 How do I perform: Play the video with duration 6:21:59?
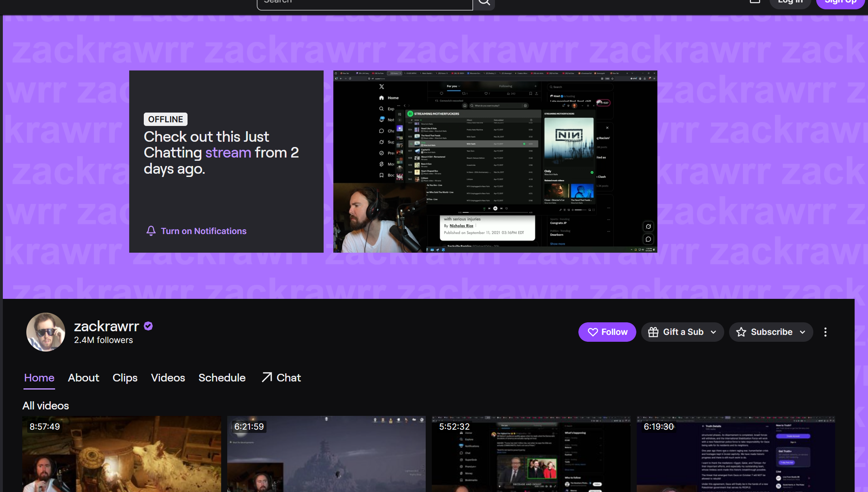(x=326, y=454)
